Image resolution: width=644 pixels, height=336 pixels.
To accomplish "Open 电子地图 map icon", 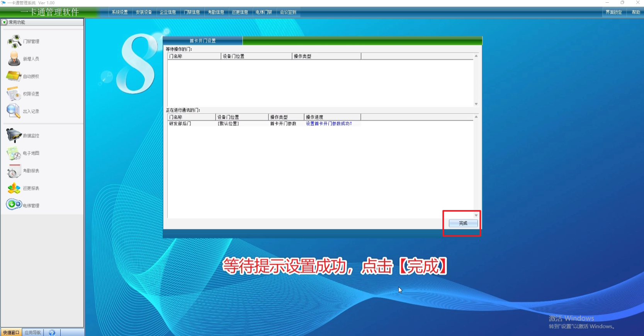I will coord(14,153).
